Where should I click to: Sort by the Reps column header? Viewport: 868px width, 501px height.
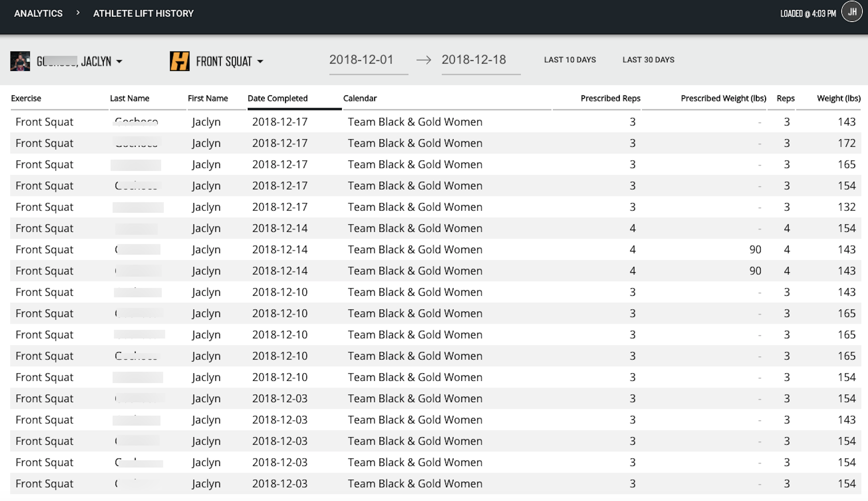click(x=786, y=98)
